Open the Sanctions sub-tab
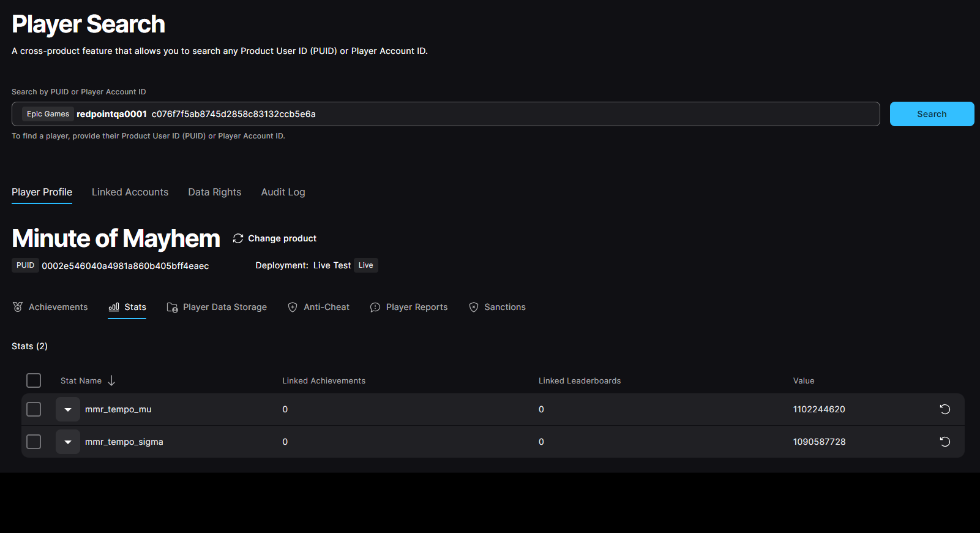980x533 pixels. (x=497, y=307)
